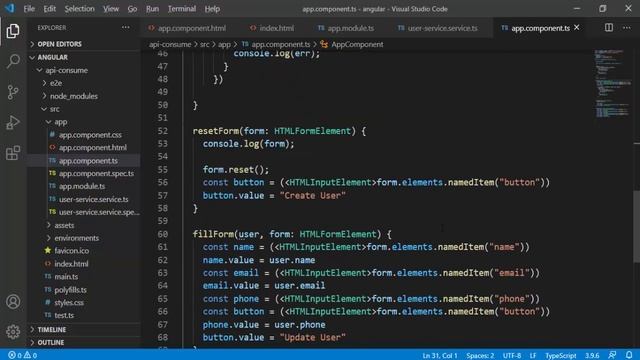Image resolution: width=640 pixels, height=360 pixels.
Task: Expand the environments folder
Action: [x=84, y=238]
